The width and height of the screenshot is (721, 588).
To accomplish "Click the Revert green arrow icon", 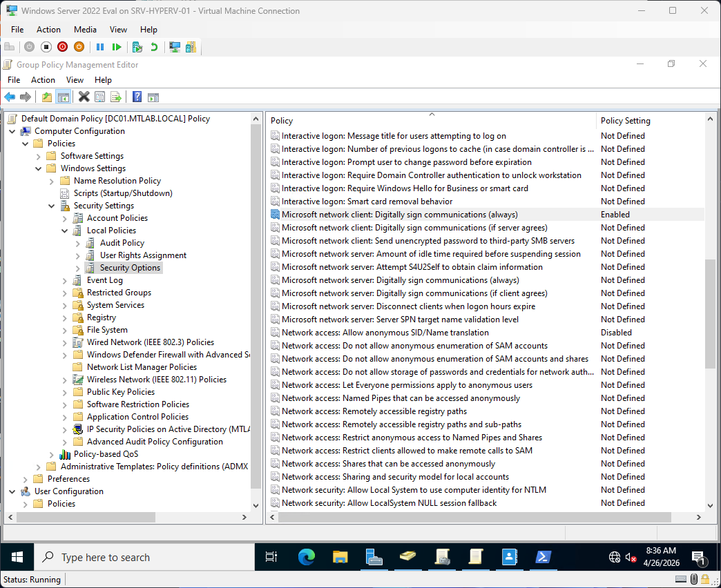I will (154, 47).
